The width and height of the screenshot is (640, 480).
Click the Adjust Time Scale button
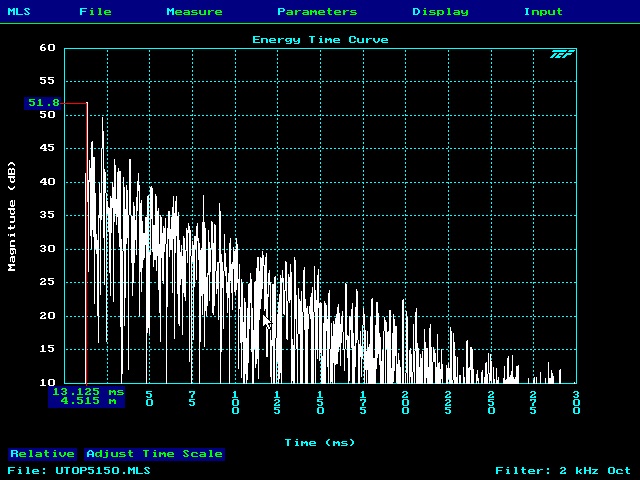pyautogui.click(x=155, y=454)
